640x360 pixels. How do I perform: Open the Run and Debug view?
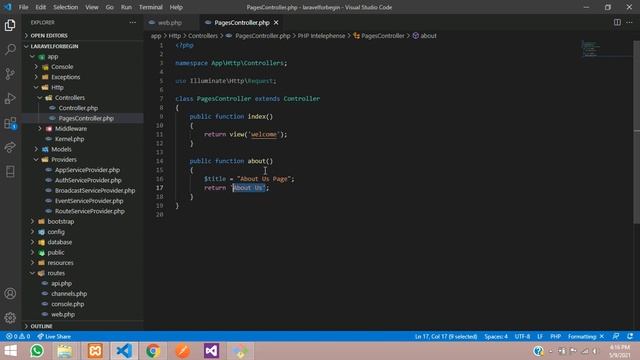pyautogui.click(x=10, y=98)
